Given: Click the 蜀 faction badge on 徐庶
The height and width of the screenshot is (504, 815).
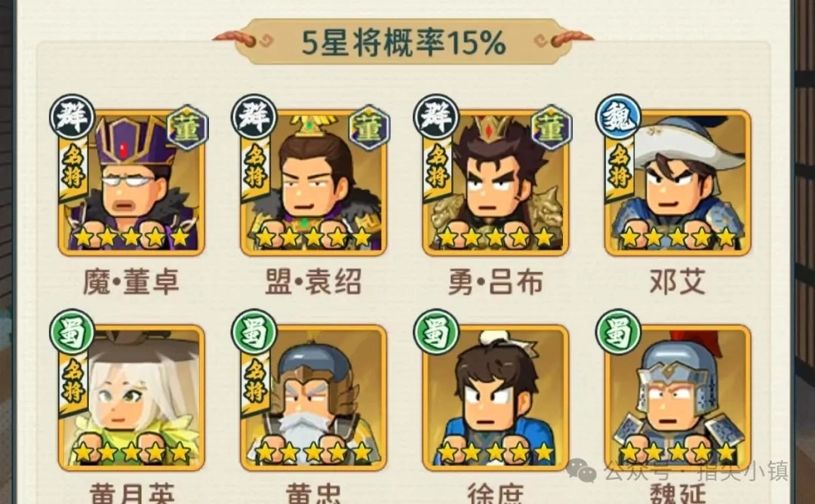Looking at the screenshot, I should point(436,332).
